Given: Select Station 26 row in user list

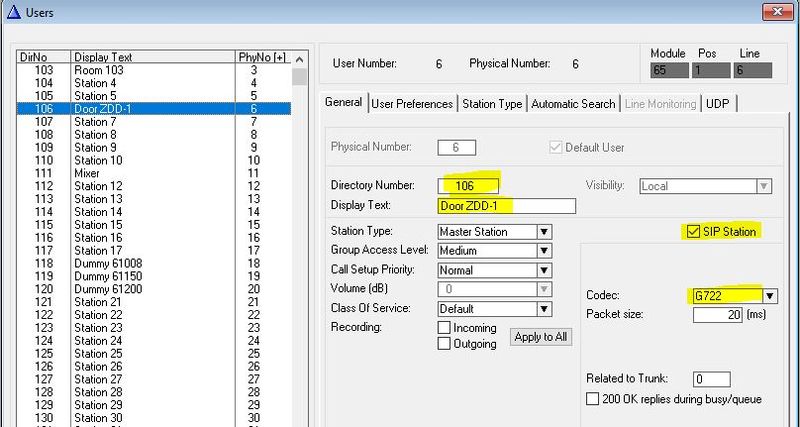Looking at the screenshot, I should click(154, 366).
